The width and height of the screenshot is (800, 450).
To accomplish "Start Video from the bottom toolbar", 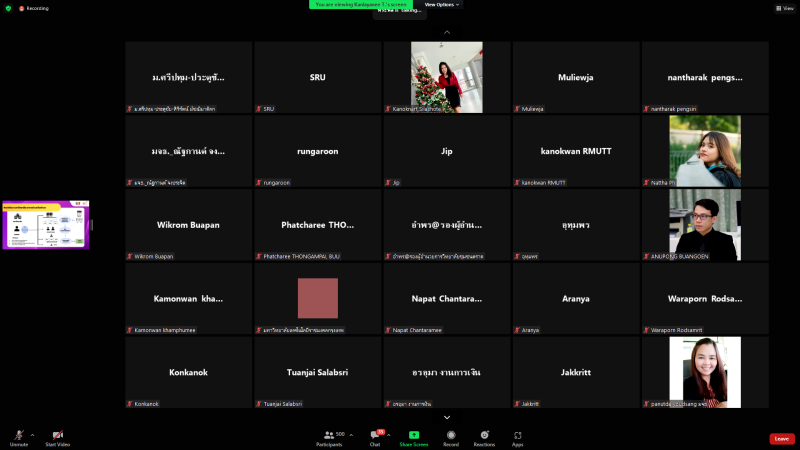I will point(57,436).
